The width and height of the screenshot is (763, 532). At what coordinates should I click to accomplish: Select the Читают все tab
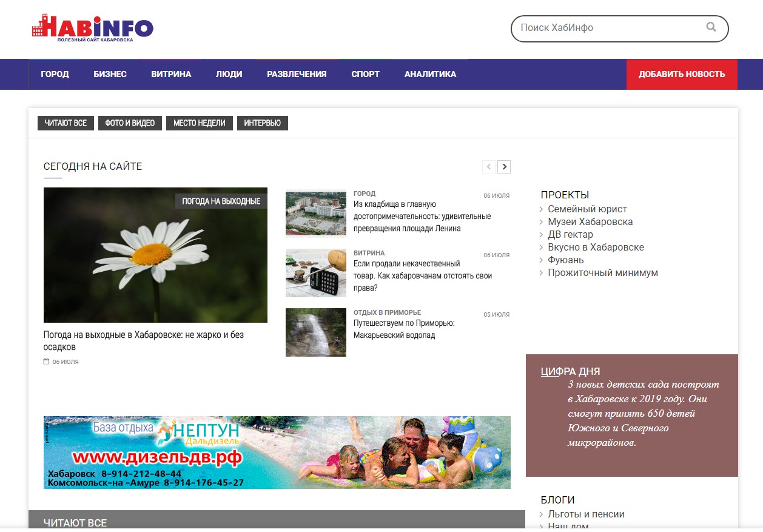click(66, 123)
